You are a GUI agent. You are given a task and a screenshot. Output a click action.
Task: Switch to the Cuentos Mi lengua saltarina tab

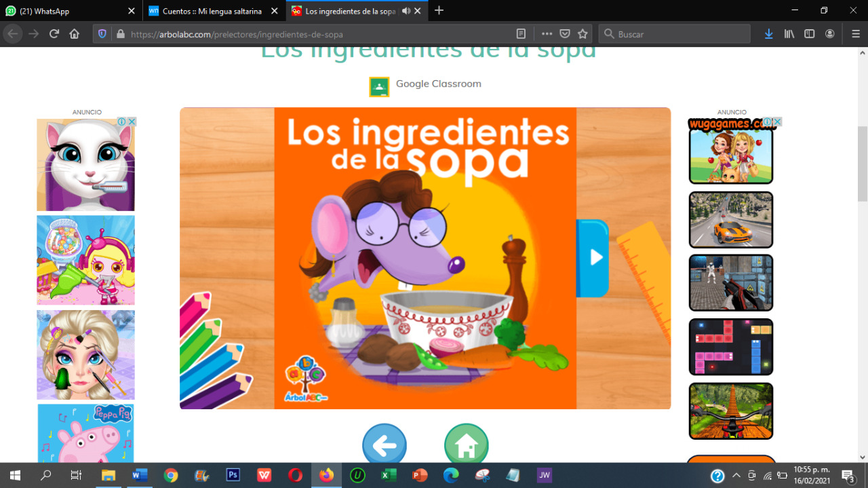[x=210, y=11]
